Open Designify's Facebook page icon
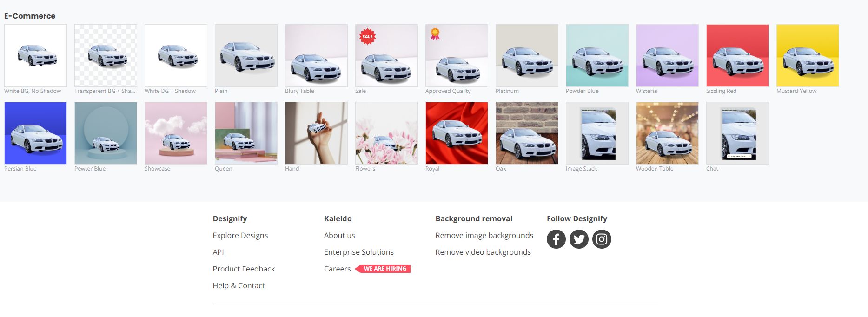This screenshot has height=317, width=868. tap(556, 239)
